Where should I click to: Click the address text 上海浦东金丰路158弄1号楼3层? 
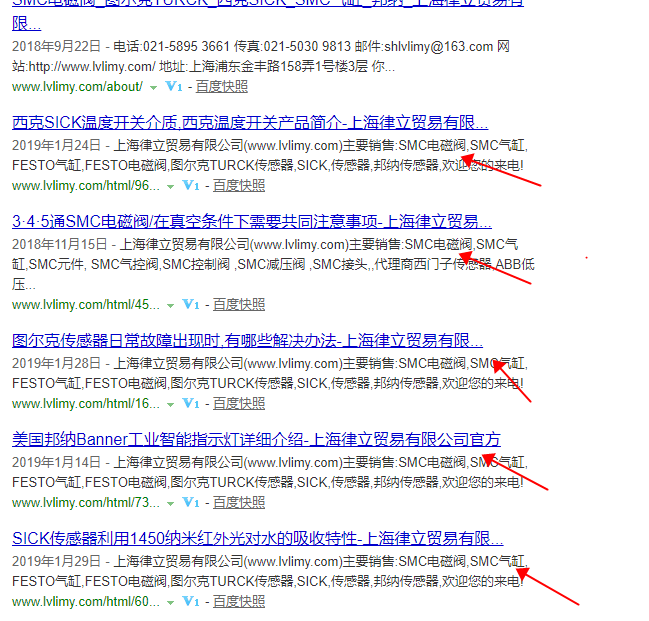tap(279, 67)
